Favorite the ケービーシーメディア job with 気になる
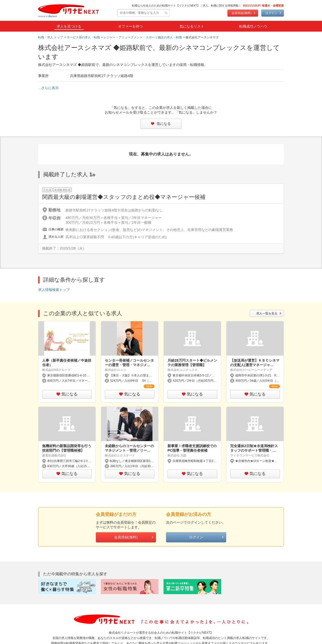Image resolution: width=322 pixels, height=644 pixels. pyautogui.click(x=255, y=394)
